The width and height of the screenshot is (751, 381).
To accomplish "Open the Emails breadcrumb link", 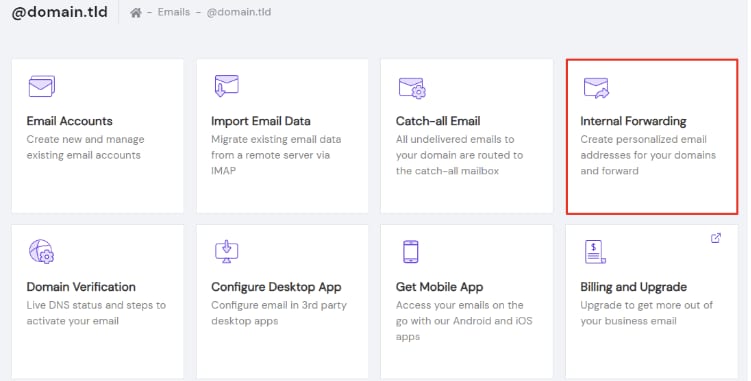I will 174,12.
